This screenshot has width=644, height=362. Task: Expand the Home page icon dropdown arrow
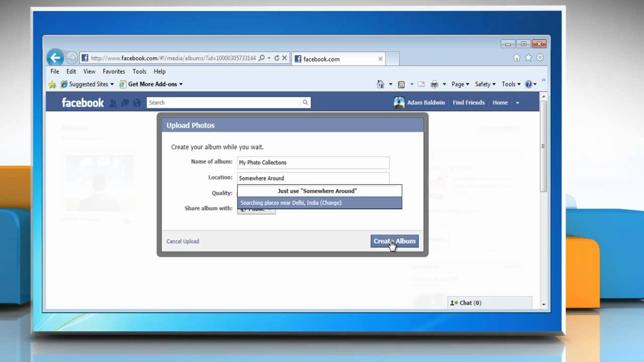[390, 84]
